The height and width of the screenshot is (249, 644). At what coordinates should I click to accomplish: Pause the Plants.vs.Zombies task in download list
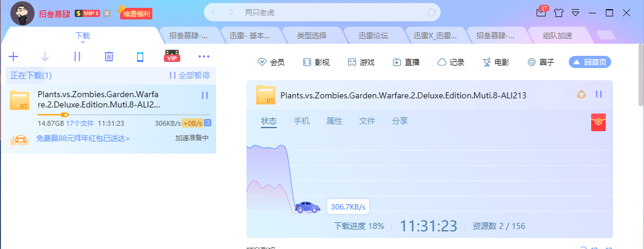pyautogui.click(x=205, y=95)
